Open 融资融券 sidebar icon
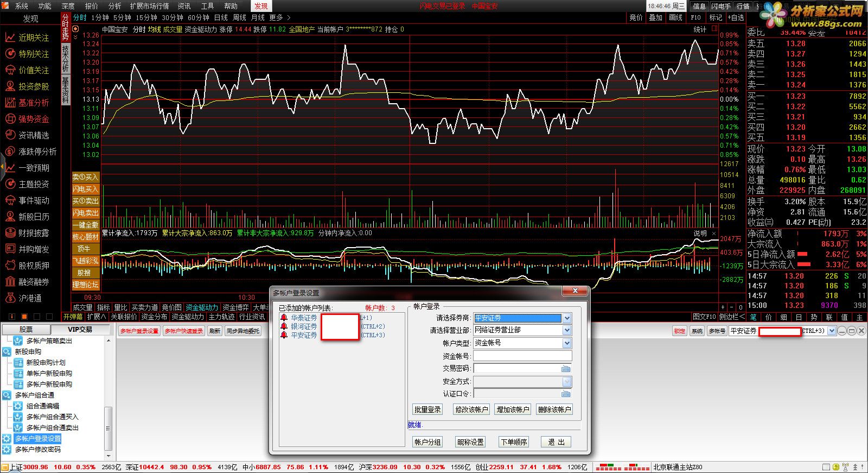Image resolution: width=868 pixels, height=473 pixels. coord(10,282)
